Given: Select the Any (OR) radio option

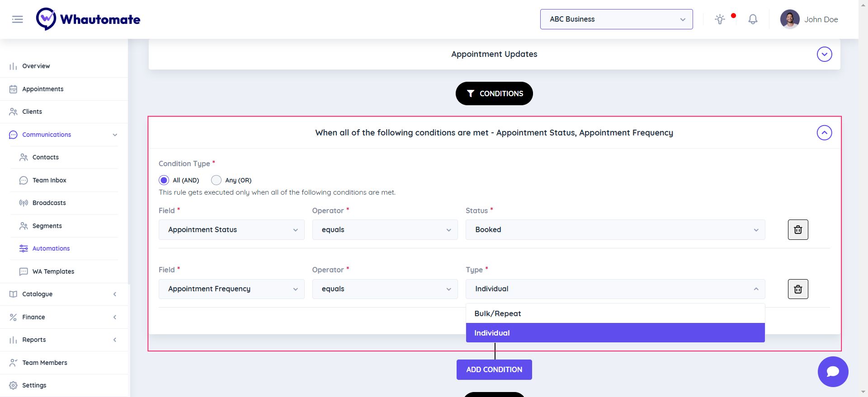Looking at the screenshot, I should pos(217,180).
